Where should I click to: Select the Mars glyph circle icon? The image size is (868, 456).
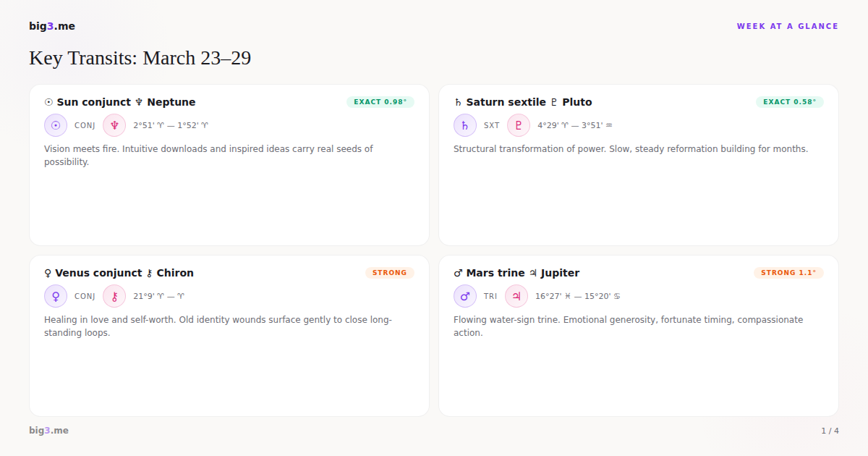click(x=465, y=296)
